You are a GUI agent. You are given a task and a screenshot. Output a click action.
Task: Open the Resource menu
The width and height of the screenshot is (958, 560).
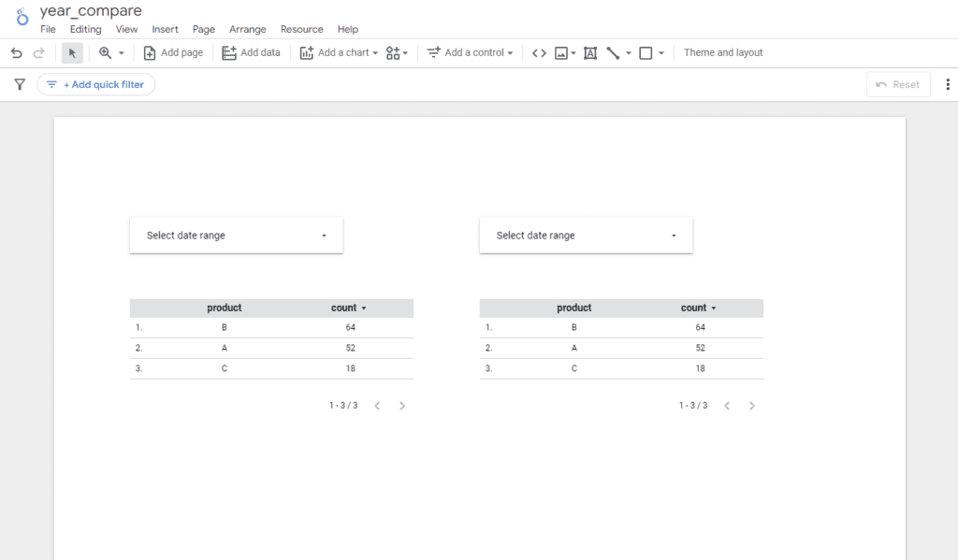[x=301, y=29]
